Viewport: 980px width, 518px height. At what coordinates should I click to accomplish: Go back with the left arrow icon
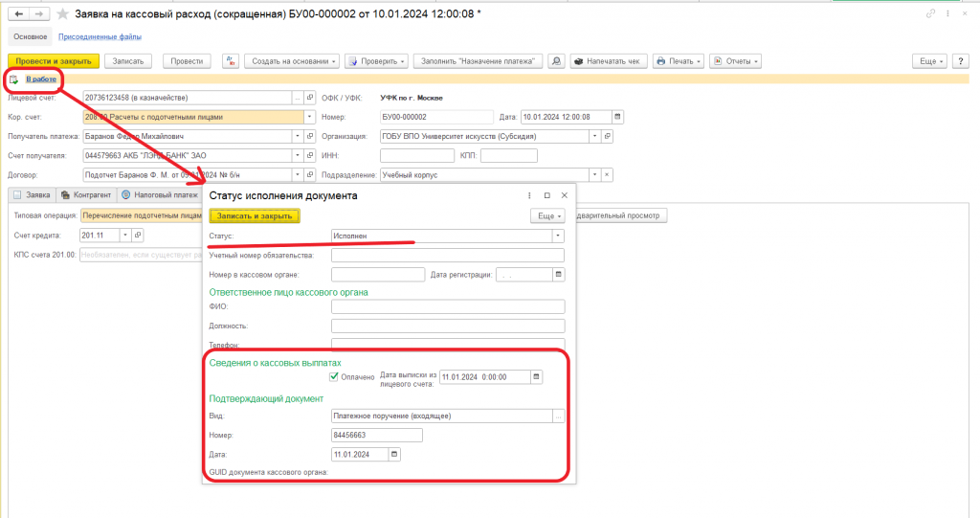(x=19, y=13)
